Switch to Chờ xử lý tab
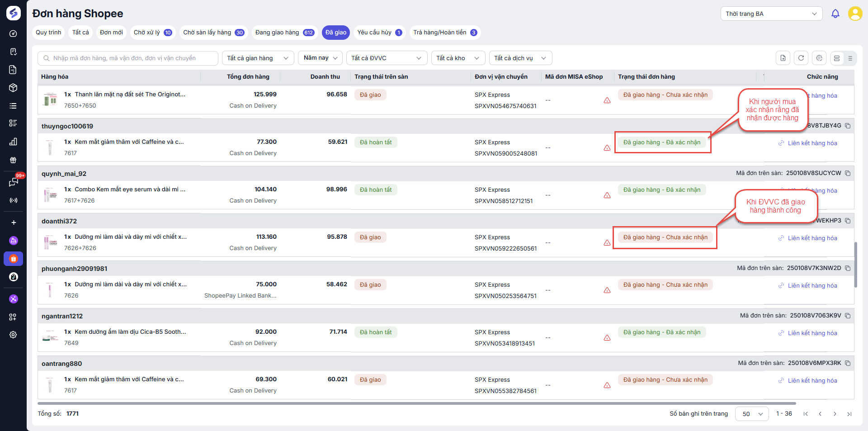The width and height of the screenshot is (868, 431). [152, 33]
